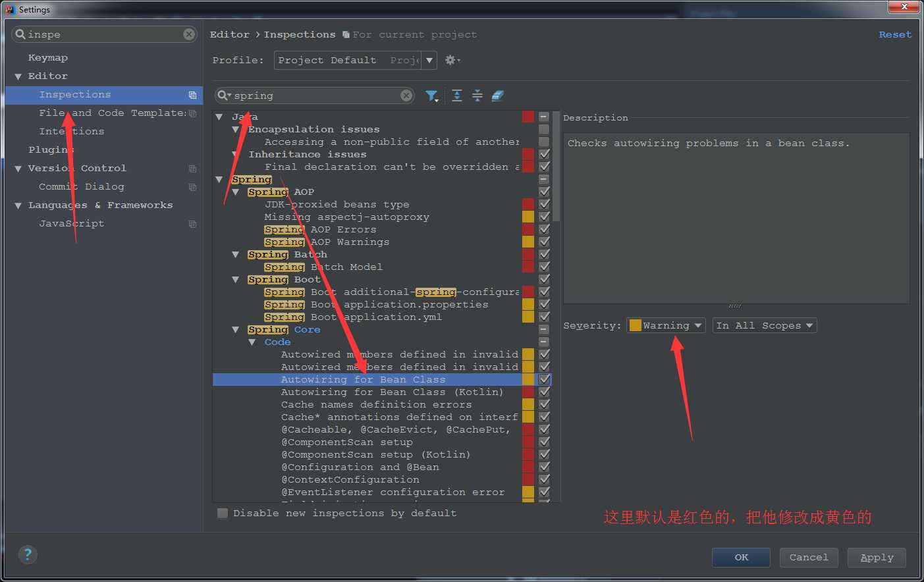This screenshot has width=924, height=582.
Task: Open JavaScript settings under Languages & Frameworks
Action: (x=71, y=224)
